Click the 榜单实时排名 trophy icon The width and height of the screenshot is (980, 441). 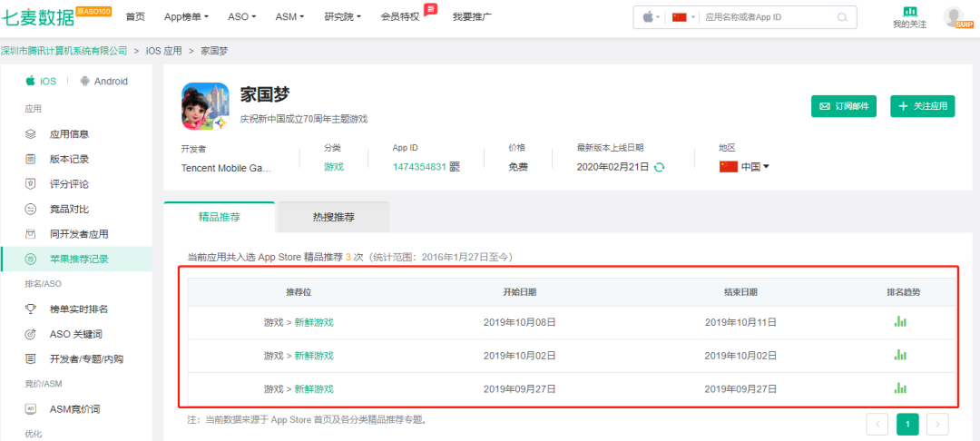click(x=30, y=309)
